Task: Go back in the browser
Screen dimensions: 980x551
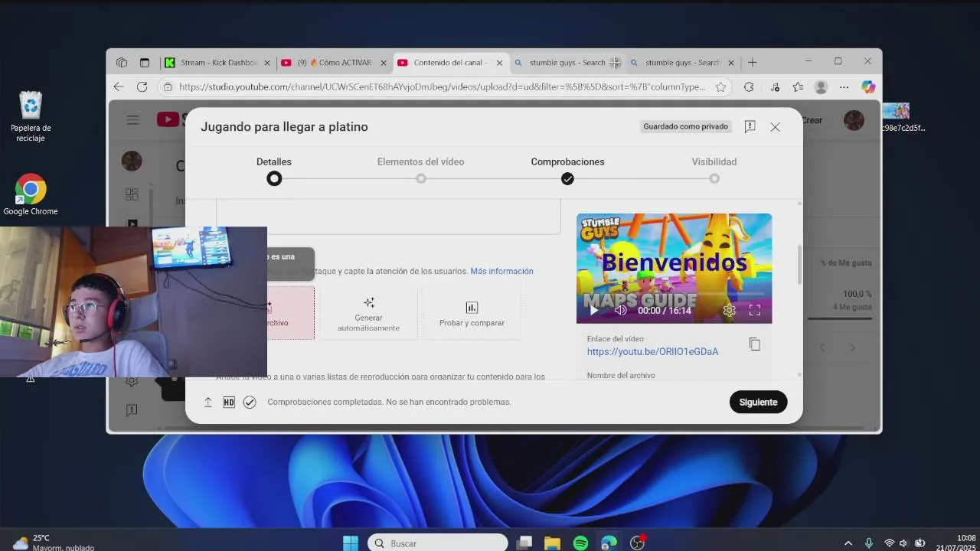Action: coord(118,87)
